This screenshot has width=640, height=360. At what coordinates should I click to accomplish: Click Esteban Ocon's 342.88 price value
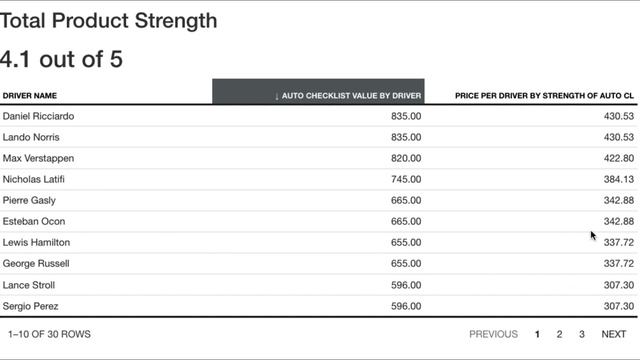click(x=619, y=221)
